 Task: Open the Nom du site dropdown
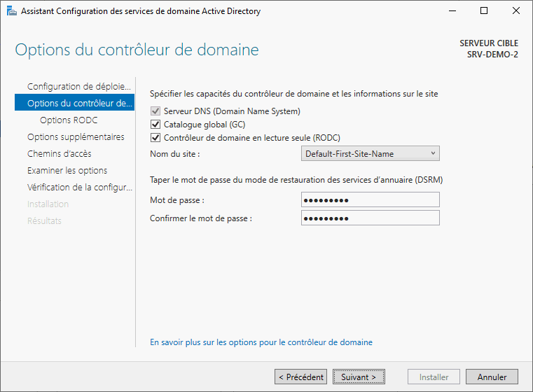pos(370,153)
